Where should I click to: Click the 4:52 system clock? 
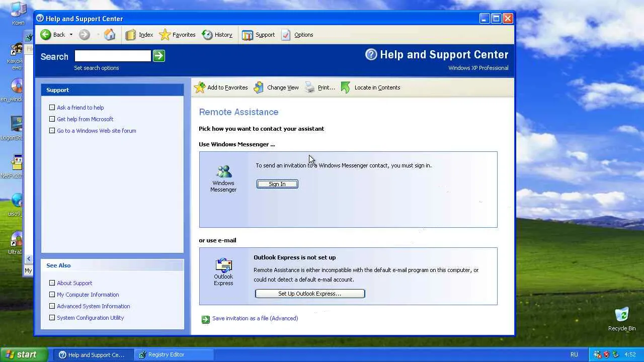click(630, 354)
